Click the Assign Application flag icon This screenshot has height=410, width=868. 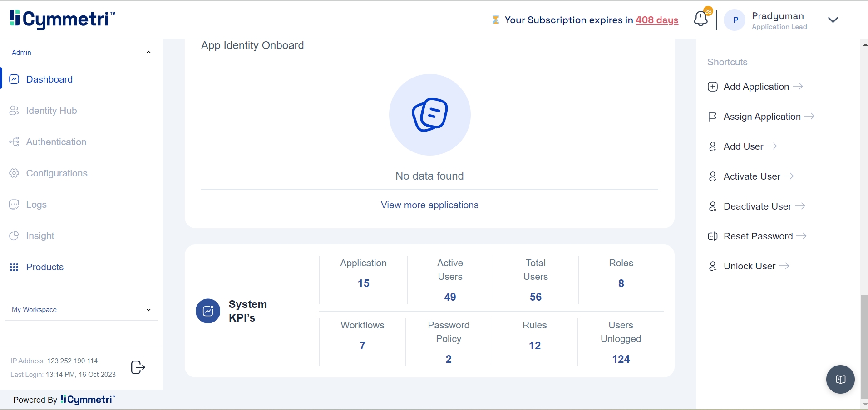coord(713,117)
